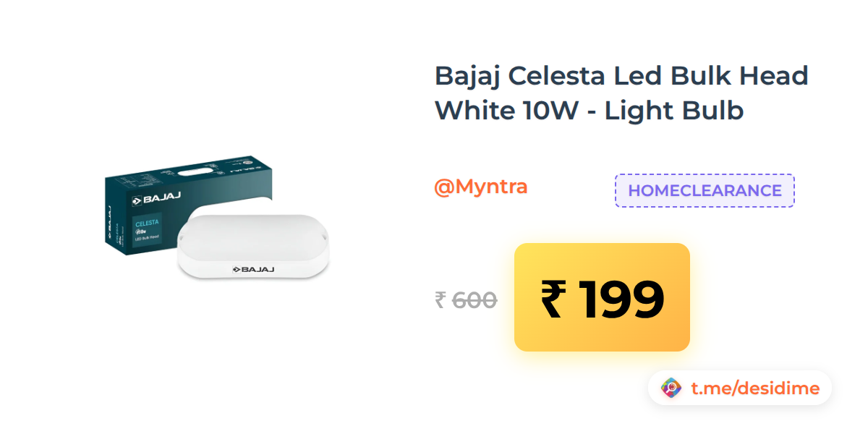
Task: Select the HOMECLEARANCE coupon code badge
Action: pyautogui.click(x=705, y=191)
